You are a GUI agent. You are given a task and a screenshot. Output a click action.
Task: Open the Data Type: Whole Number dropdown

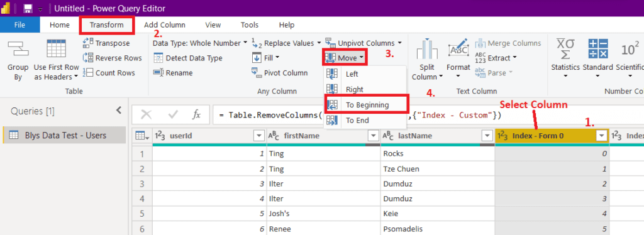click(x=200, y=43)
